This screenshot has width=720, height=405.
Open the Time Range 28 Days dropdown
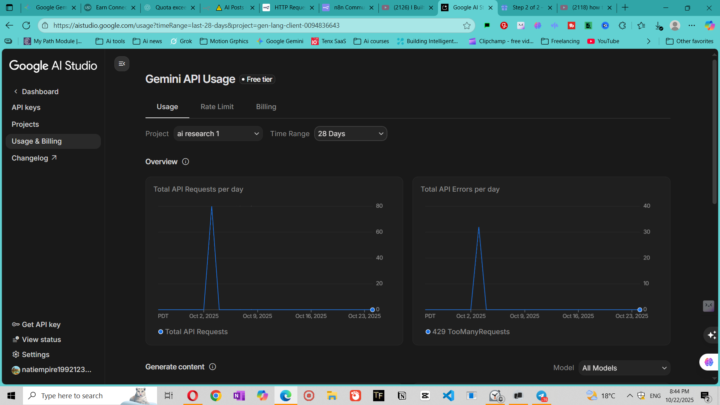coord(350,133)
